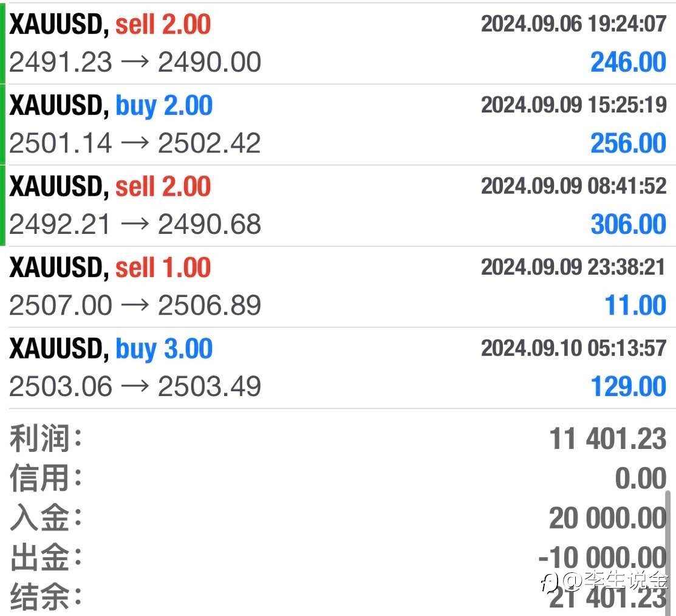Screen dimensions: 676x616
Task: Tap the 2024.09.10 05:13:57 timestamp
Action: [x=573, y=349]
